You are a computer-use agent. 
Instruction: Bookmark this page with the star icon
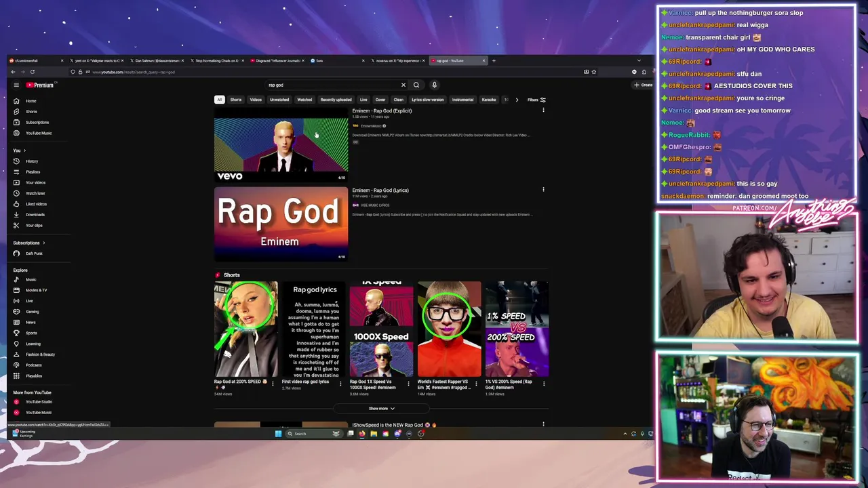[x=594, y=72]
